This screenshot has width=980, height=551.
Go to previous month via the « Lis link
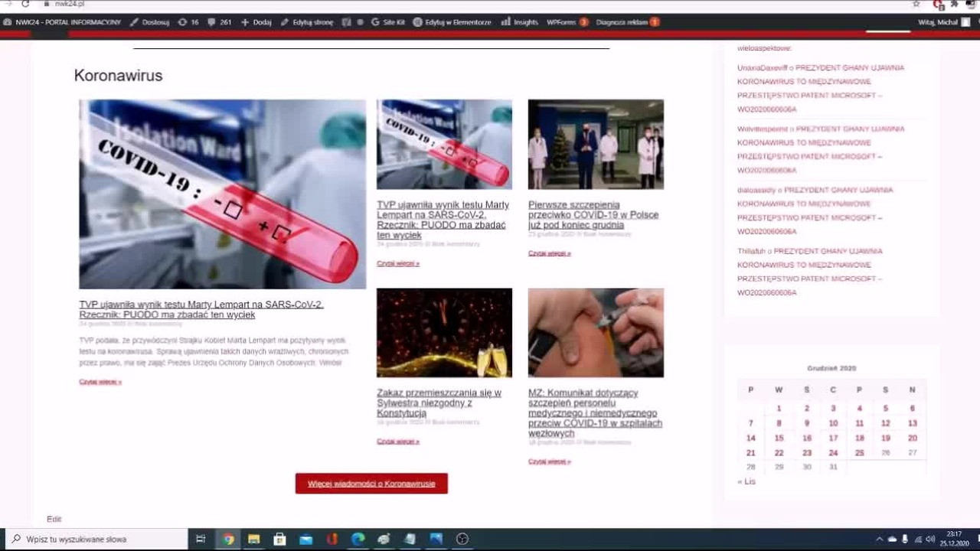click(746, 481)
